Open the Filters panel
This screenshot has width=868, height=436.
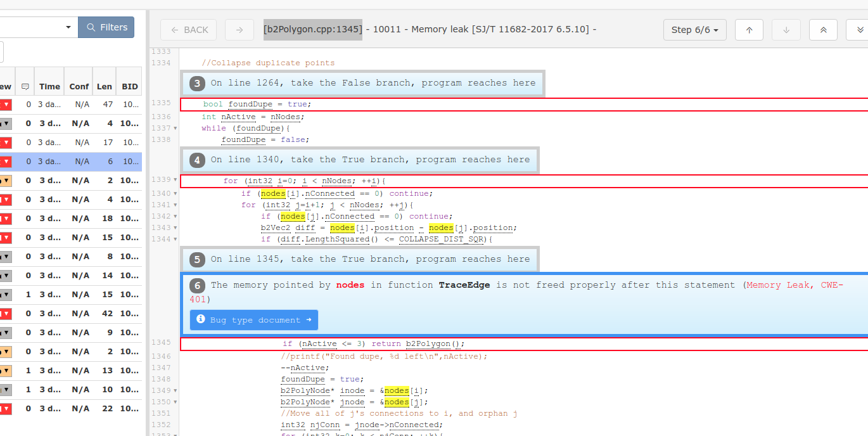click(106, 27)
